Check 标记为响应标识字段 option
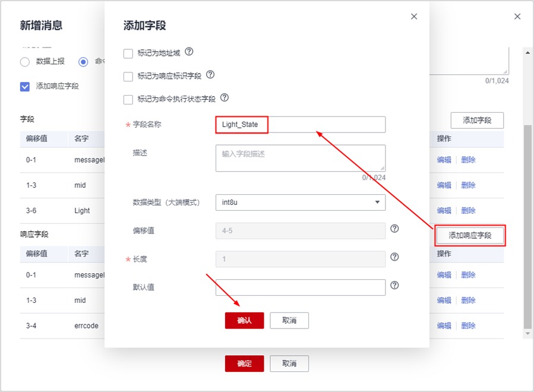Viewport: 534px width, 392px height. pyautogui.click(x=128, y=77)
